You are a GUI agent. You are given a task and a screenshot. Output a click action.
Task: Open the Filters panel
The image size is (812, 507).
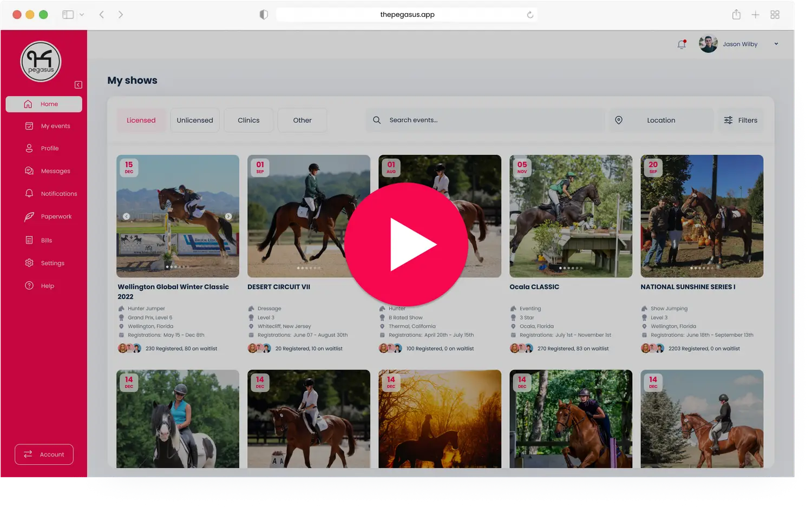click(741, 120)
